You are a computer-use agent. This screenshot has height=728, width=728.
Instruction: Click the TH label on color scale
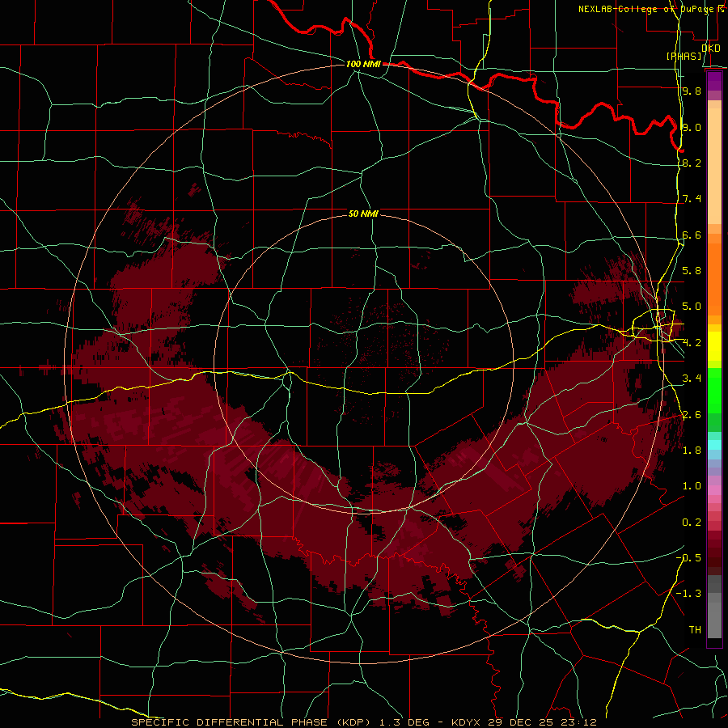[x=695, y=630]
